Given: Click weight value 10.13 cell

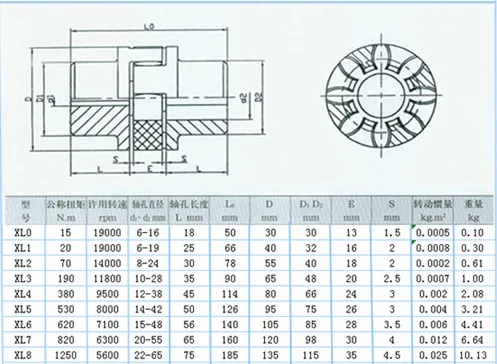Looking at the screenshot, I should point(473,355).
